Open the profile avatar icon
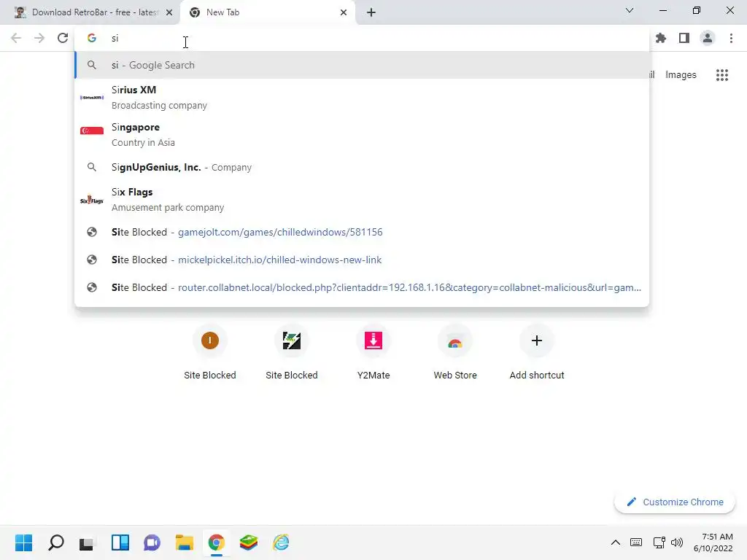The width and height of the screenshot is (747, 560). [x=708, y=38]
